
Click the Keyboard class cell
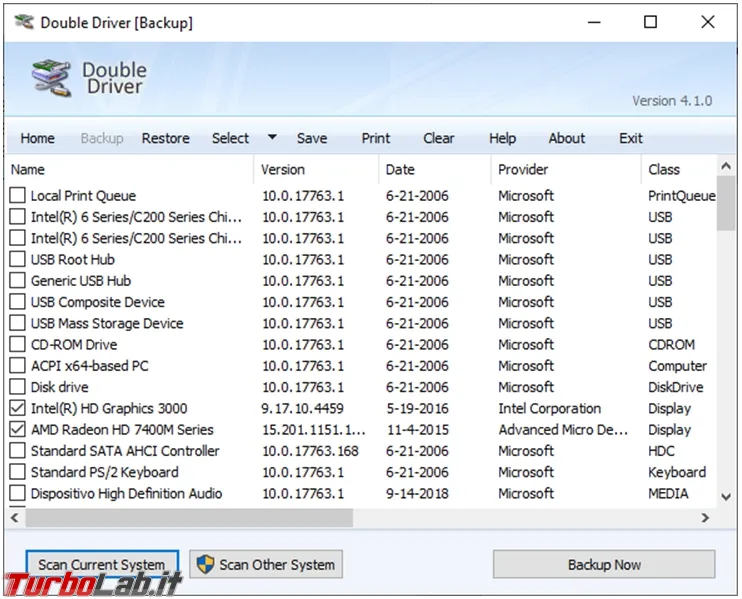pyautogui.click(x=677, y=472)
